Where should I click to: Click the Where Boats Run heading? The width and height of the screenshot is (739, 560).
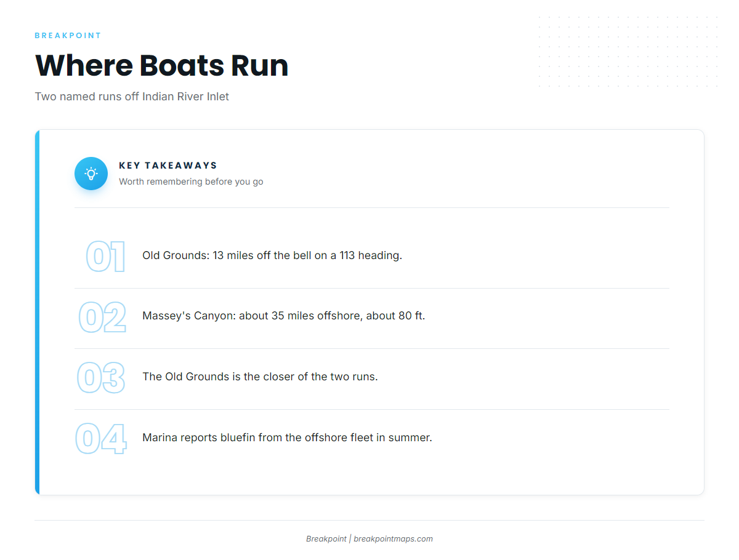pos(162,65)
